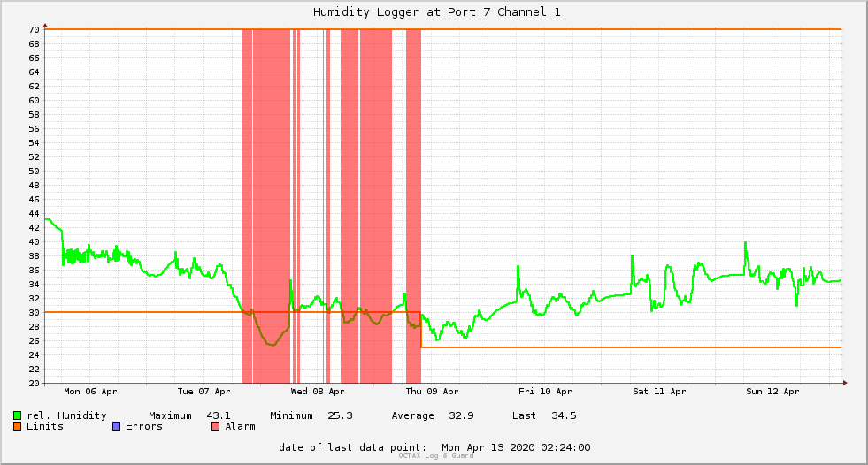This screenshot has height=465, width=868.
Task: Click the 'Wed 08 Apr' axis label
Action: (x=317, y=392)
